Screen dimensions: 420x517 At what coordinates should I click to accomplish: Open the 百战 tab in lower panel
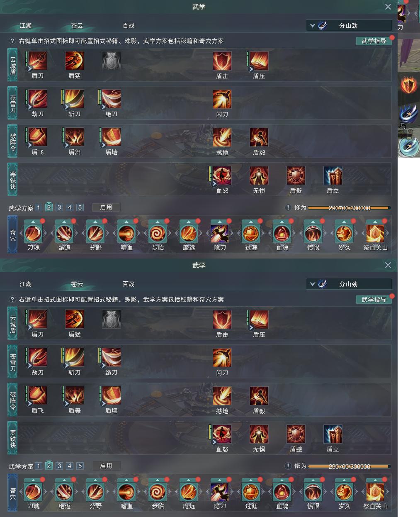[129, 284]
